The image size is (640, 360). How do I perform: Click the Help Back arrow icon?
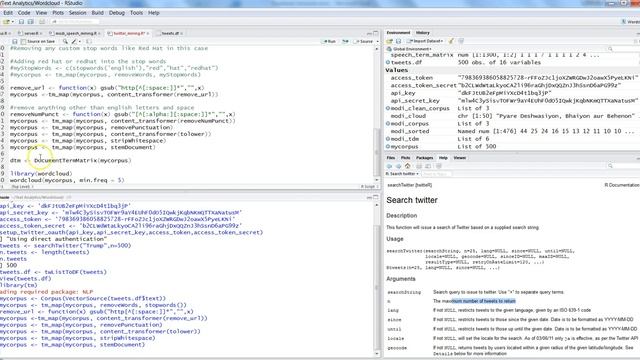pyautogui.click(x=389, y=166)
